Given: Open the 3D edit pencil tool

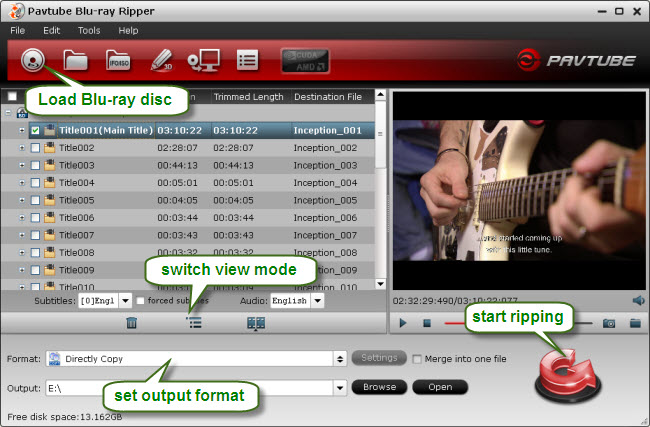Looking at the screenshot, I should (161, 61).
